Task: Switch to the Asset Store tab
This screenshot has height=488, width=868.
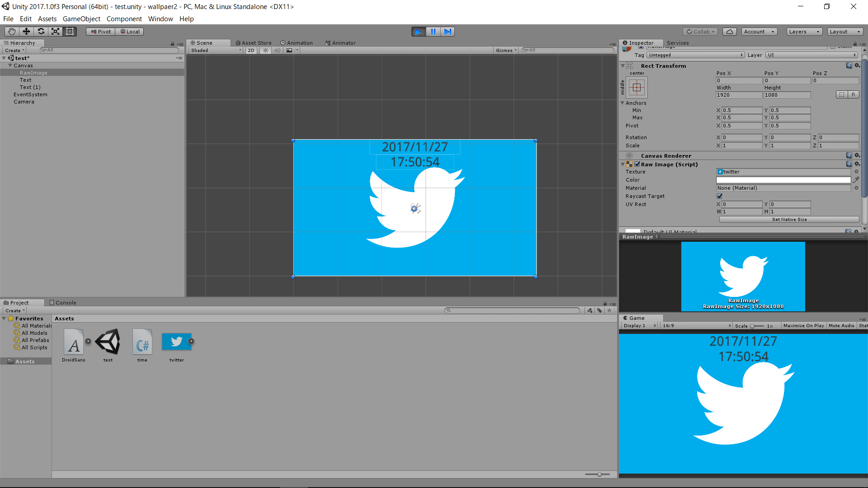Action: [253, 43]
